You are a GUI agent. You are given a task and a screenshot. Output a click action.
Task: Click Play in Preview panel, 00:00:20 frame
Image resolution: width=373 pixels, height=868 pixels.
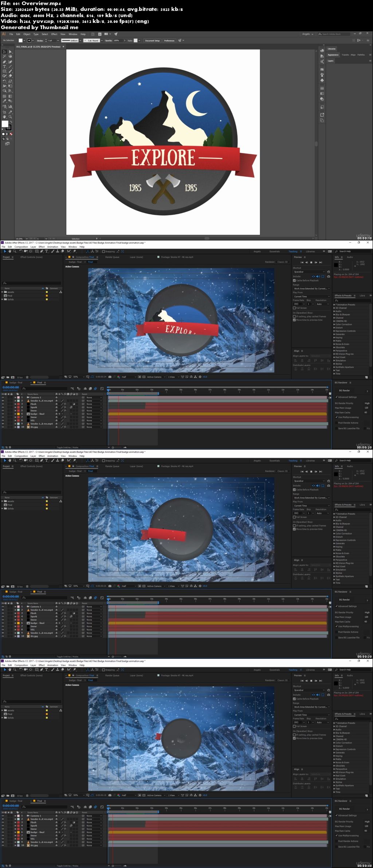coord(311,262)
